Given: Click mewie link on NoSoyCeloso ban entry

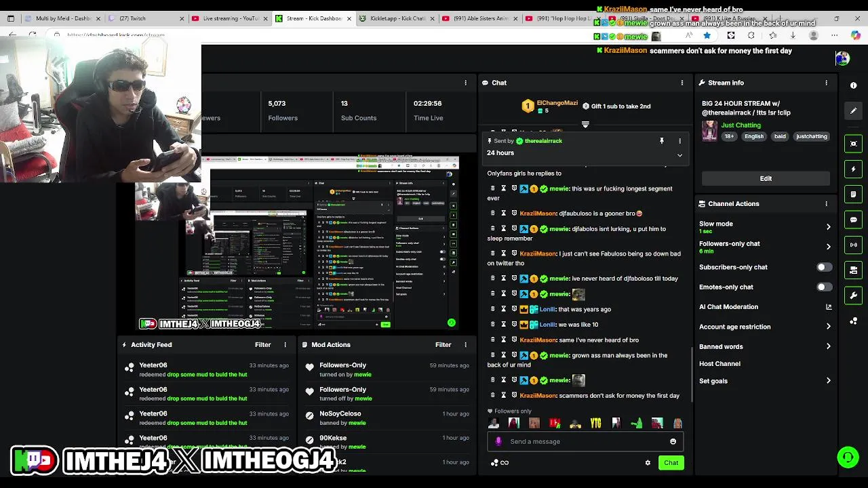Looking at the screenshot, I should tap(357, 423).
